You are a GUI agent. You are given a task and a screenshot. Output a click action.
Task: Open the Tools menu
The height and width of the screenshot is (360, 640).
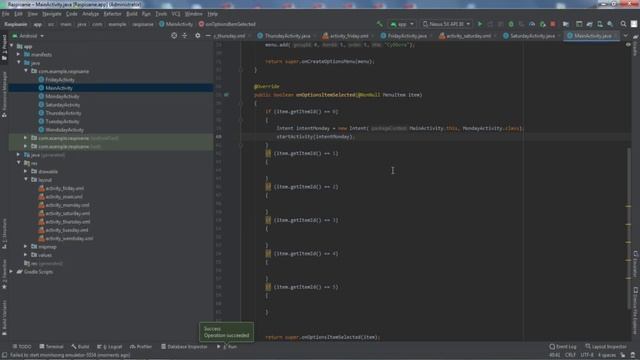coord(161,14)
